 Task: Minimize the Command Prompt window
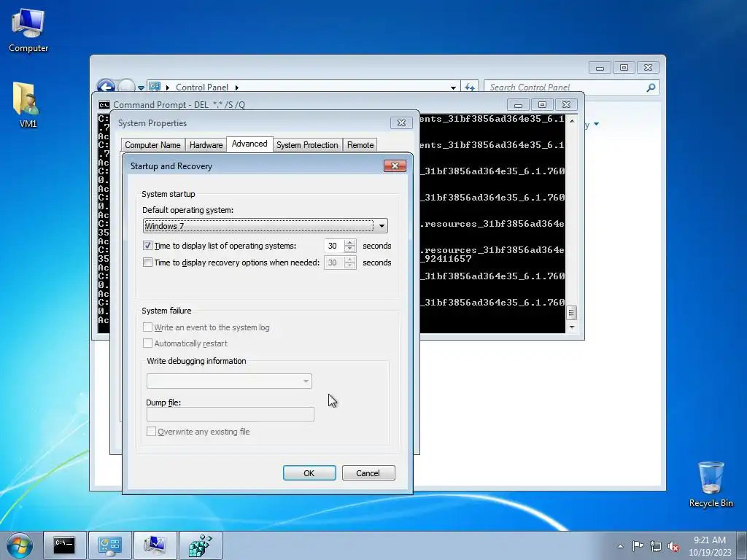(519, 105)
